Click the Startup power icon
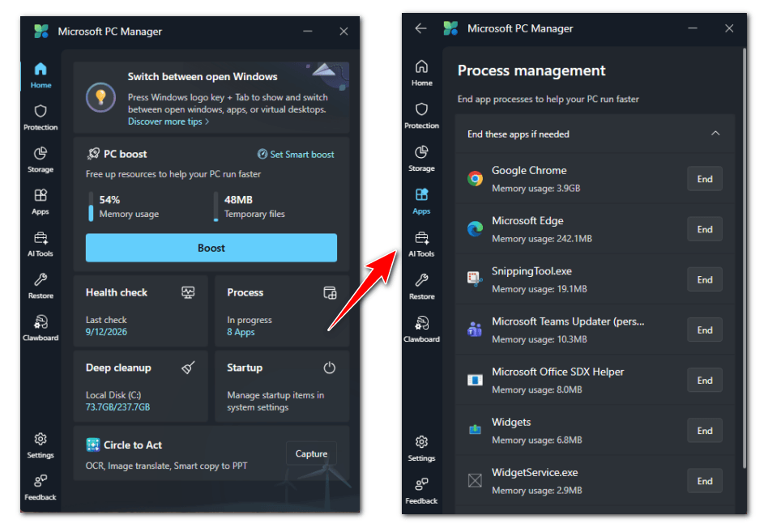 [x=329, y=368]
